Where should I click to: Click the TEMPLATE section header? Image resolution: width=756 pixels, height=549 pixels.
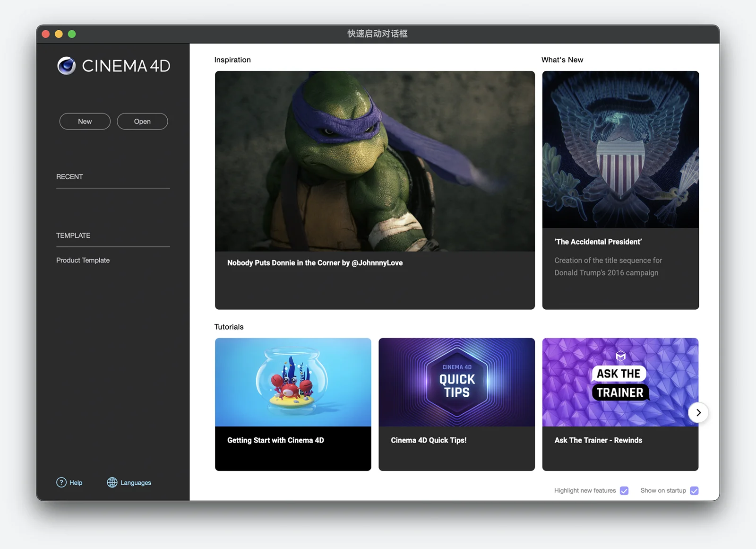(73, 235)
